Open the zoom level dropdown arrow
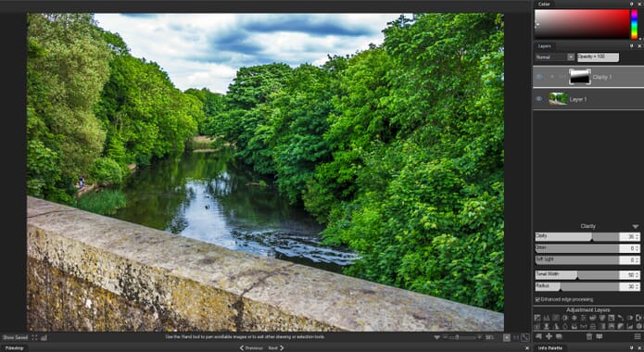The height and width of the screenshot is (352, 644). point(436,337)
